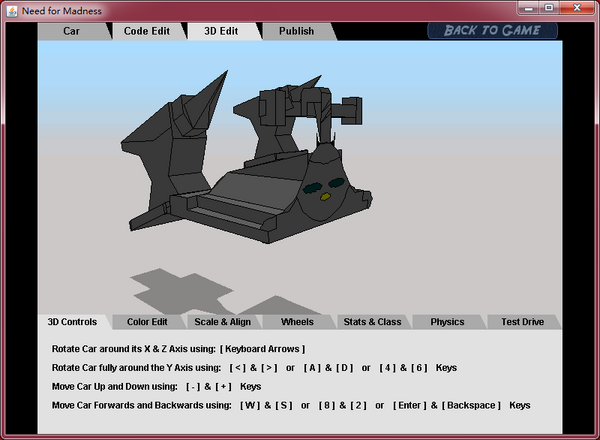Open the Wheels sub-tab

[297, 322]
